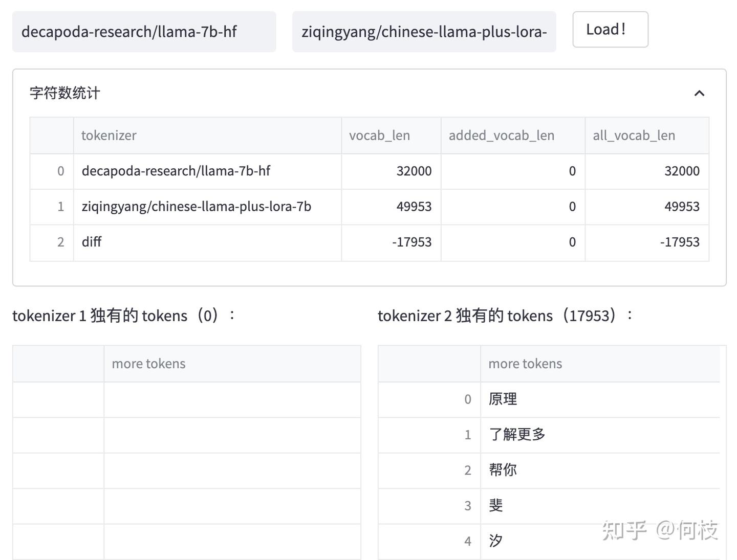Click the tokenizer 1 独有的 tokens heading
Image resolution: width=737 pixels, height=560 pixels.
124,316
